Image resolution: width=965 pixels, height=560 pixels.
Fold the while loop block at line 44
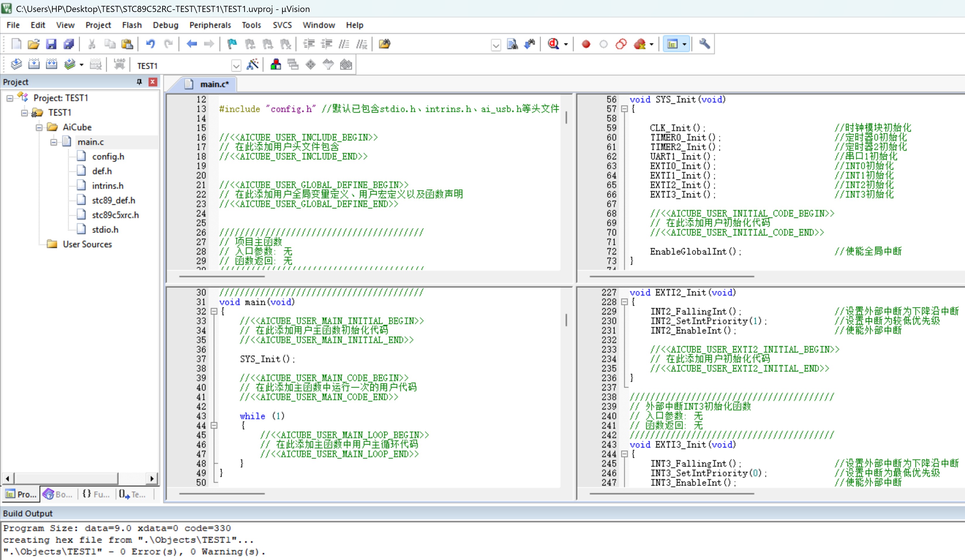(x=214, y=426)
